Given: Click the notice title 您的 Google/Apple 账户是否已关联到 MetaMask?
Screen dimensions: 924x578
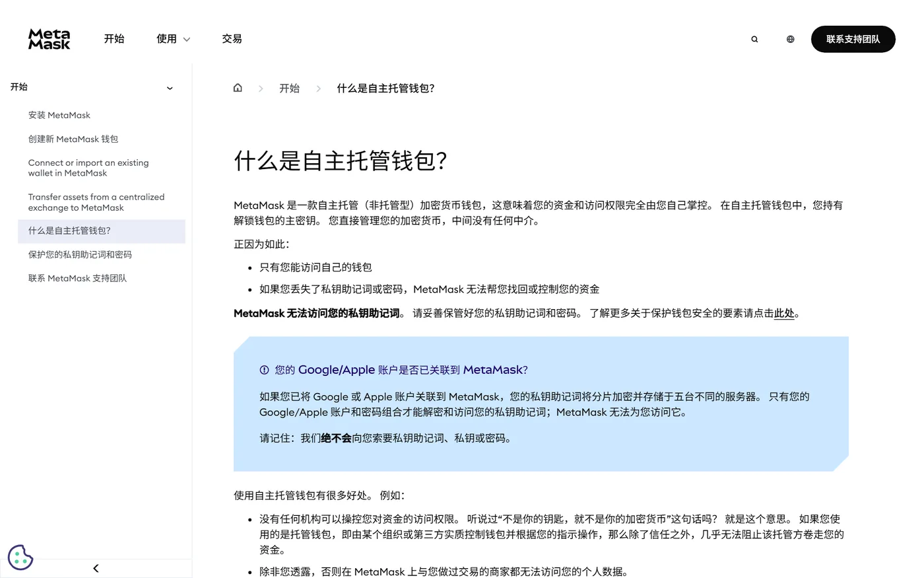Looking at the screenshot, I should [401, 370].
